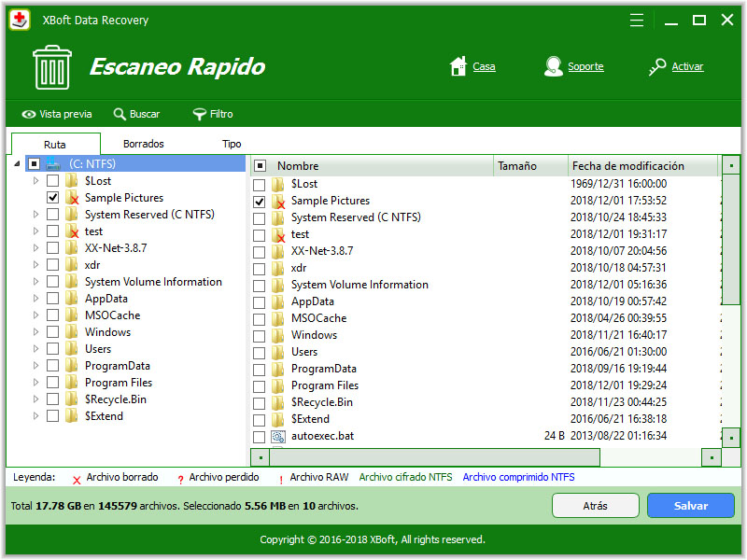Click the XX-Net-3.8.7 folder icon in tree
Viewport: 747px width, 560px height.
[x=72, y=248]
